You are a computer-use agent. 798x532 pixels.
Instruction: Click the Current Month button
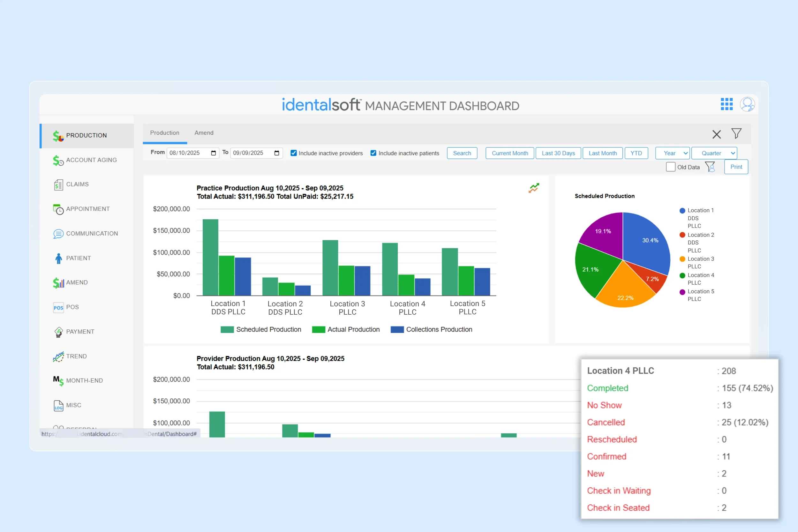click(x=510, y=153)
